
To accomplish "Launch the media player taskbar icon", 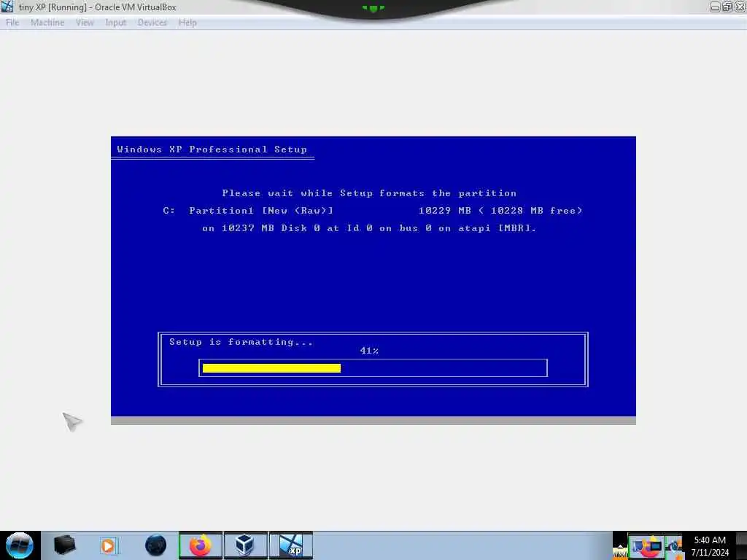I will point(108,545).
